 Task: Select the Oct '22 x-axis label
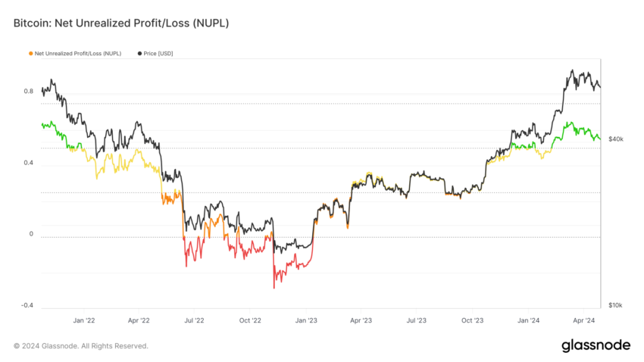coord(250,320)
